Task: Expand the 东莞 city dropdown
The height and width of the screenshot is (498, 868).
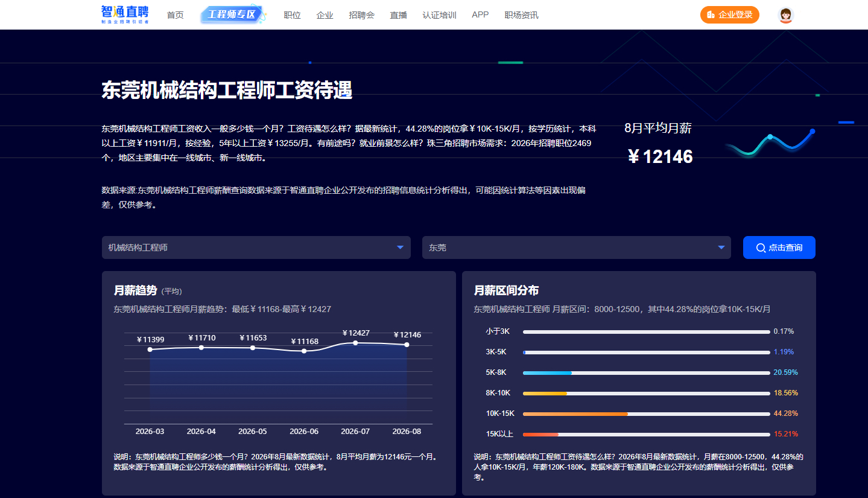Action: tap(577, 247)
